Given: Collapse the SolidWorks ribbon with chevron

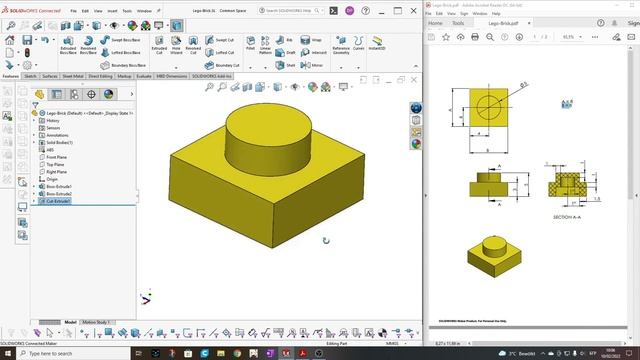Looking at the screenshot, I should click(416, 66).
